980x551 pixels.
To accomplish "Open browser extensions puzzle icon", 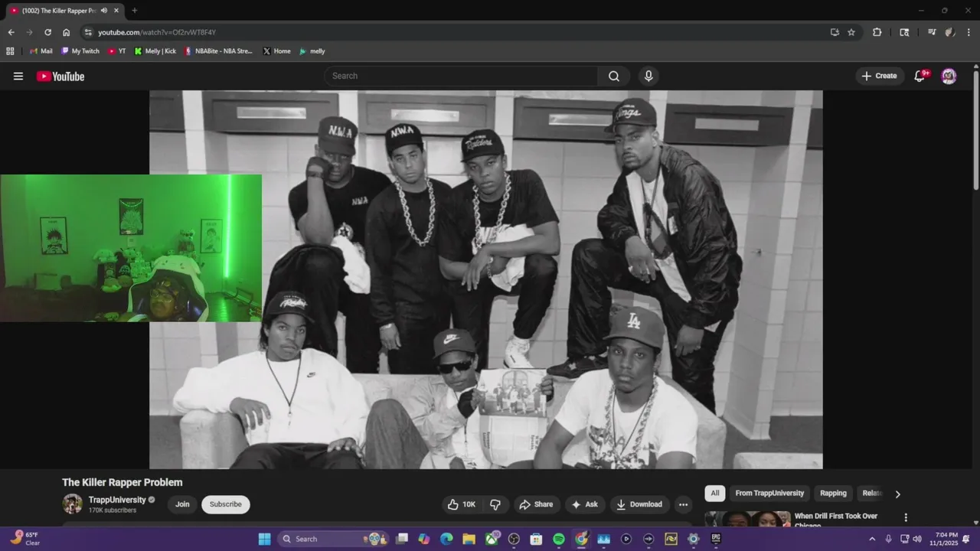I will (877, 32).
